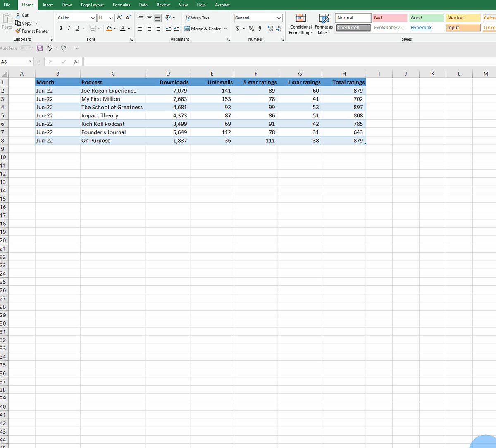The width and height of the screenshot is (496, 448).
Task: Apply bold formatting
Action: click(x=61, y=28)
